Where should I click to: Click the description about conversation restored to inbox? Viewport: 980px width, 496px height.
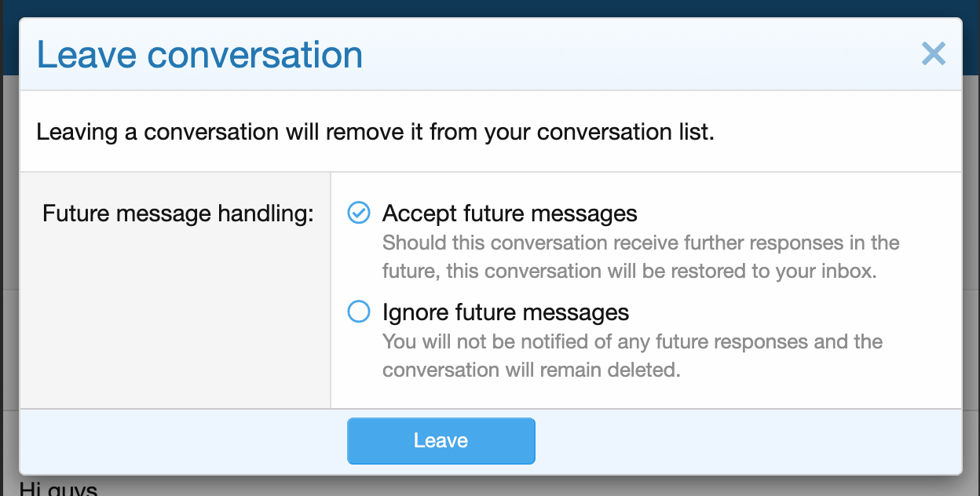click(640, 257)
